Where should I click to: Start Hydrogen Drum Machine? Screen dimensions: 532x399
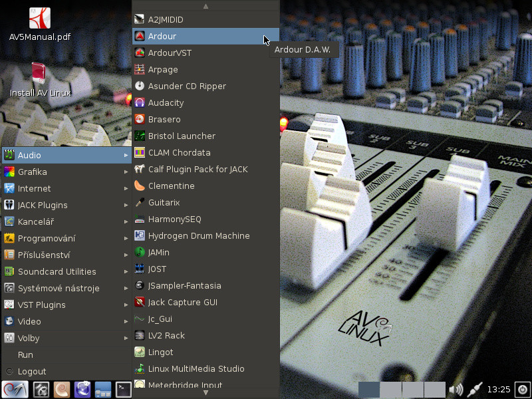[205, 235]
